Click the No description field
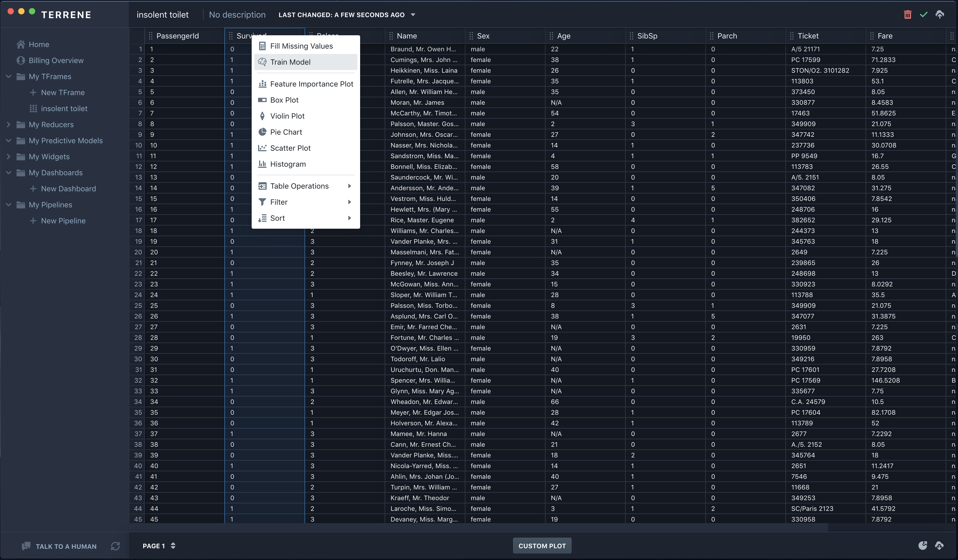This screenshot has height=560, width=958. tap(237, 15)
